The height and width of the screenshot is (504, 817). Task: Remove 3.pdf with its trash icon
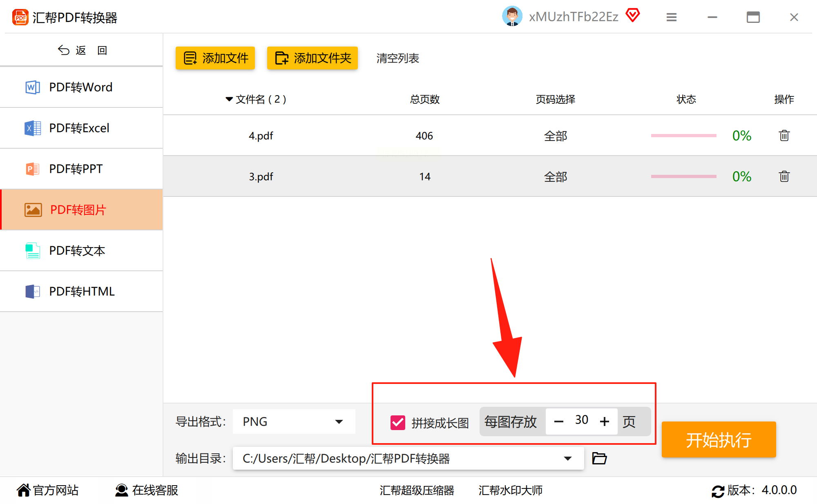pyautogui.click(x=784, y=176)
